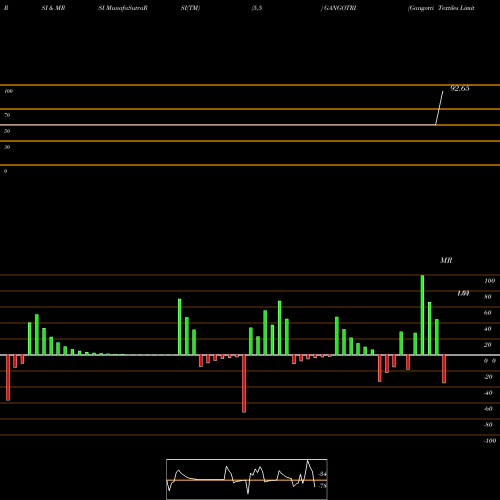Click the '(5,5' parameter text in header
The height and width of the screenshot is (500, 500).
[x=257, y=8]
